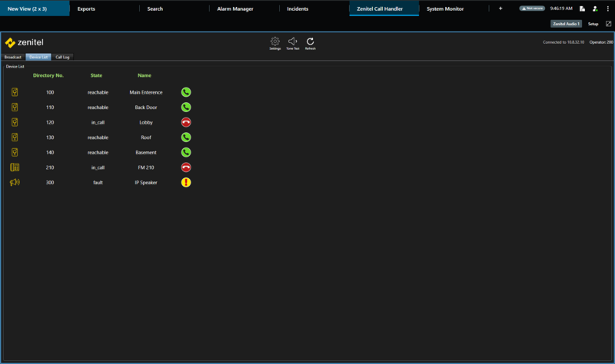Call the Basement intercom
The width and height of the screenshot is (615, 364).
point(186,152)
